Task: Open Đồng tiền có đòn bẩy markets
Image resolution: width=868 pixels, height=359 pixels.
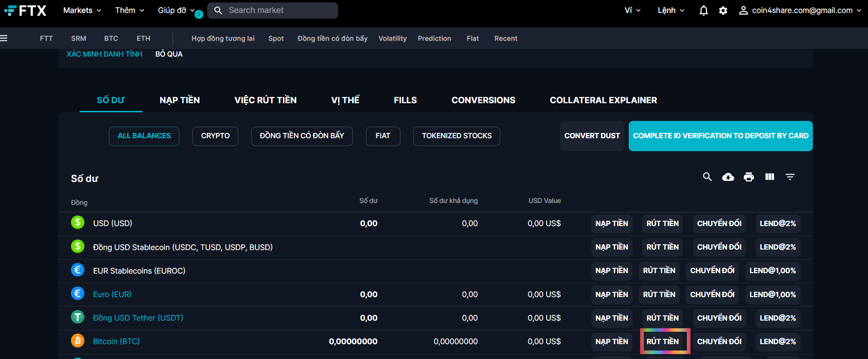Action: pos(332,38)
